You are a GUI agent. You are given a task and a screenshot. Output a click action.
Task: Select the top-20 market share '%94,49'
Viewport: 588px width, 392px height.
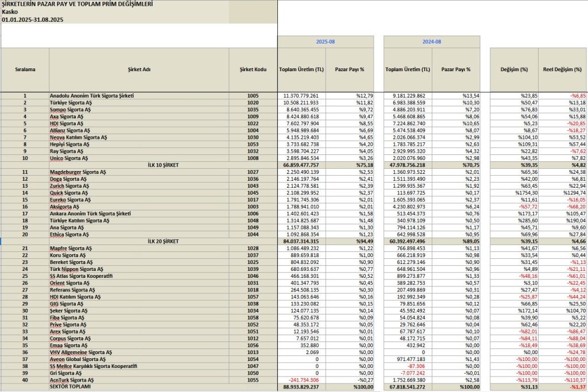tap(365, 242)
